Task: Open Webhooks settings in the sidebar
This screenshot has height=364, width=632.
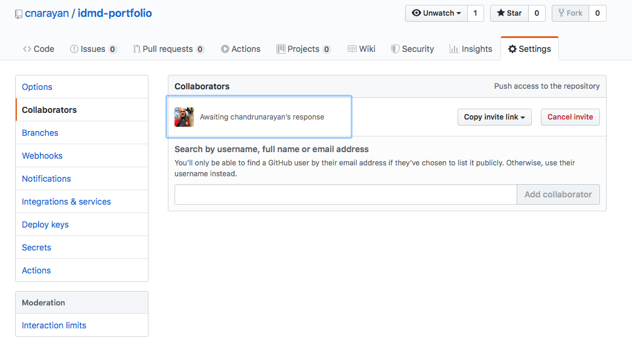Action: click(x=82, y=156)
